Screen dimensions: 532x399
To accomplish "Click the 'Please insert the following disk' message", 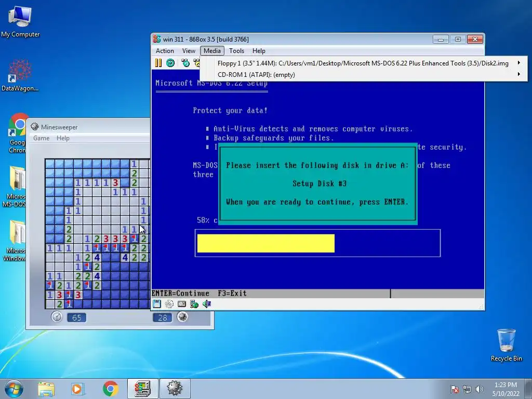I will click(x=317, y=165).
